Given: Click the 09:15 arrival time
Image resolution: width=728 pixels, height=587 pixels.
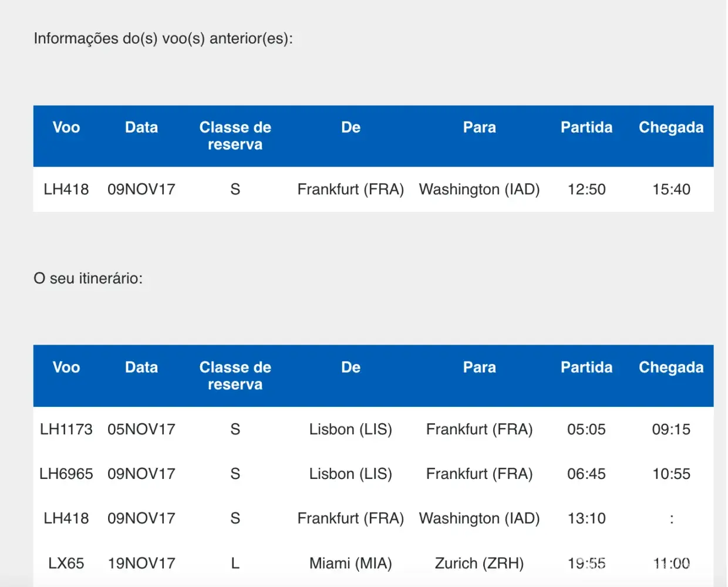Looking at the screenshot, I should click(x=671, y=430).
